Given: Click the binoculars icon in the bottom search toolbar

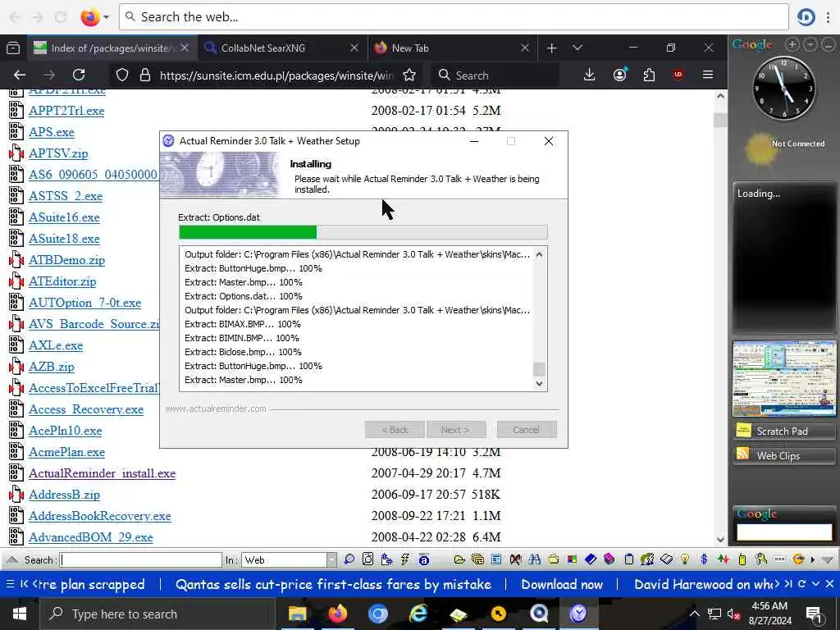Looking at the screenshot, I should pos(534,559).
